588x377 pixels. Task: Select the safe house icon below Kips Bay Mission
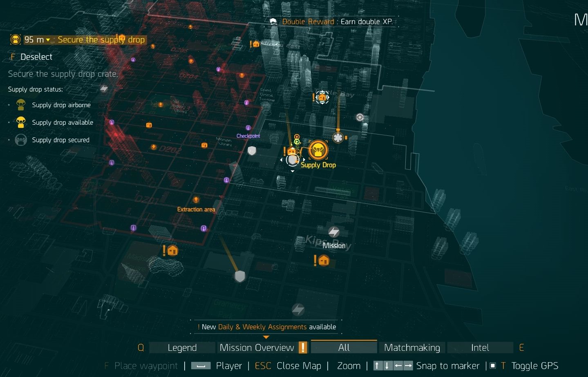click(x=324, y=260)
